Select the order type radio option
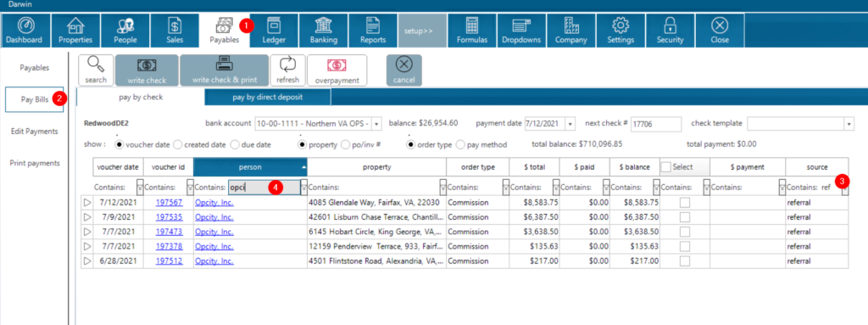 click(x=411, y=145)
